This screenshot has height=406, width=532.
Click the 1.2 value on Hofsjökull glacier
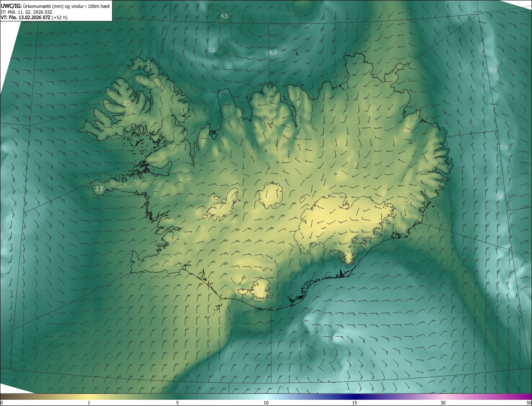268,196
